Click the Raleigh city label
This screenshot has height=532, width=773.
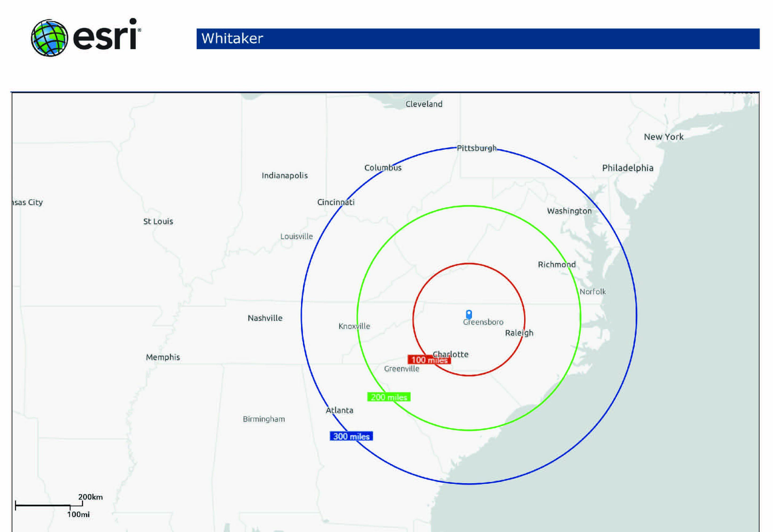click(519, 333)
